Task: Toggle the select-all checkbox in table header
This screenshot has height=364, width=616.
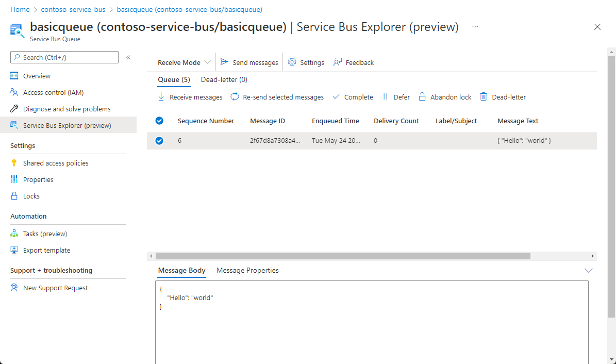Action: [x=159, y=121]
